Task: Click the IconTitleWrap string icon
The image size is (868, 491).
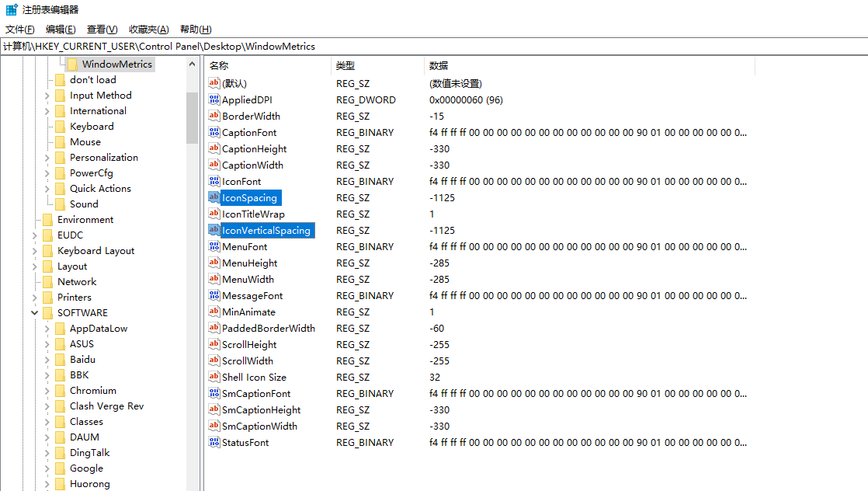Action: click(x=214, y=214)
